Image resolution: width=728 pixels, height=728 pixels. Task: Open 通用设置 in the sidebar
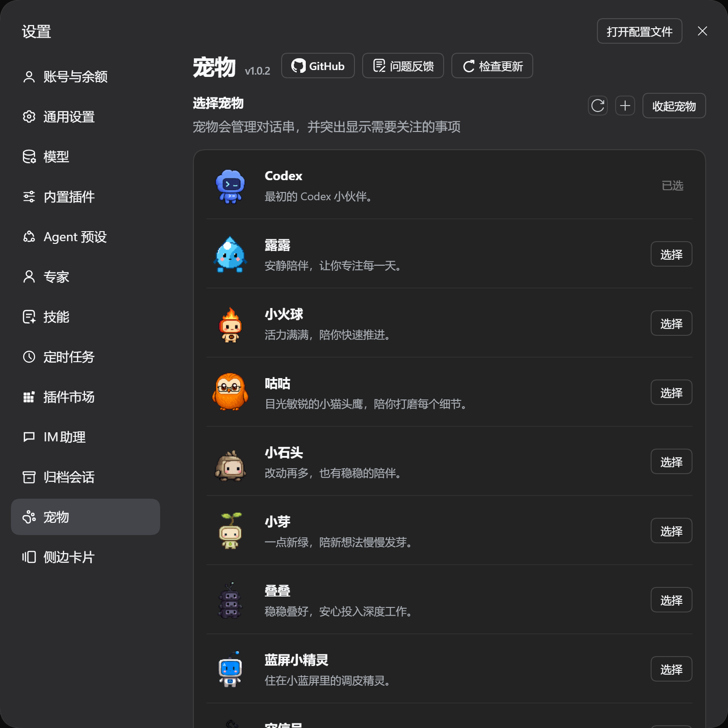click(86, 116)
